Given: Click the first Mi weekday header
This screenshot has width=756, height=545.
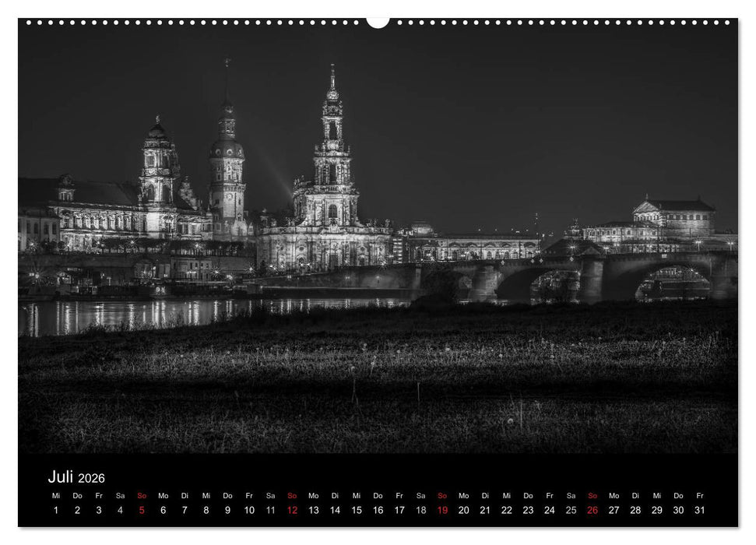Looking at the screenshot, I should point(55,496).
